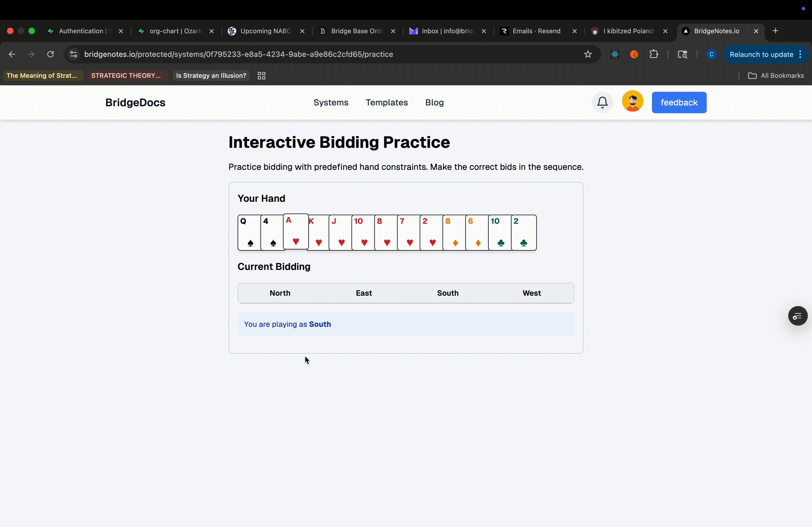Click the React DevTools extension icon
812x527 pixels.
point(615,54)
